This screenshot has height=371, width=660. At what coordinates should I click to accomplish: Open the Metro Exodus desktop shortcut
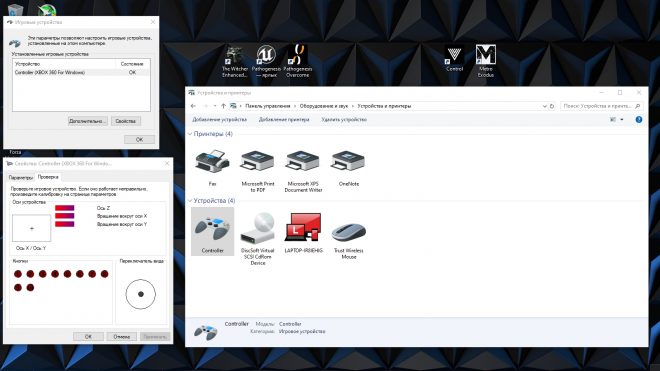click(x=485, y=61)
